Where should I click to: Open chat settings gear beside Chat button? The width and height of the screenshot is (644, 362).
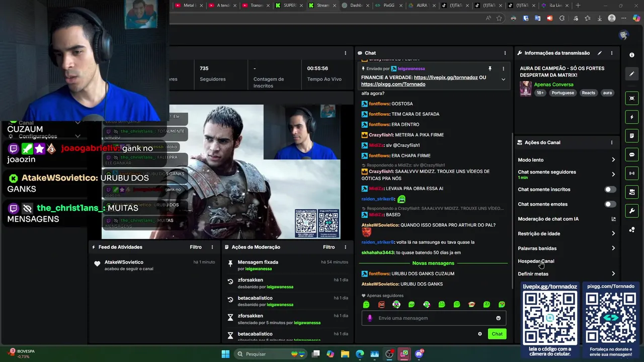480,334
